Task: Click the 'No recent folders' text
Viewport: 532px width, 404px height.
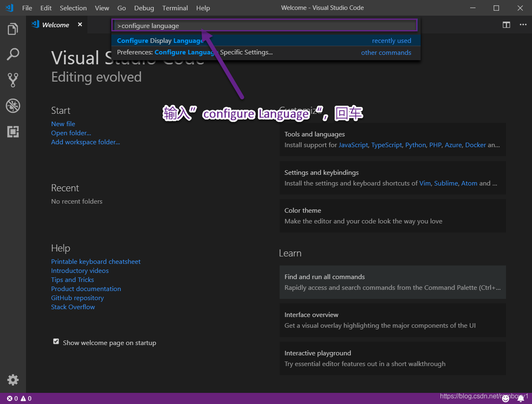Action: 77,201
